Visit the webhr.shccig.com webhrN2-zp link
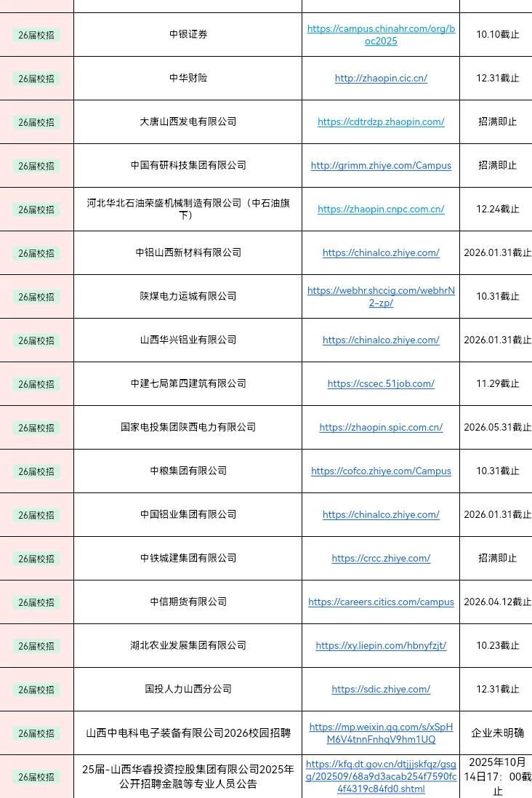532x798 pixels. pyautogui.click(x=381, y=297)
